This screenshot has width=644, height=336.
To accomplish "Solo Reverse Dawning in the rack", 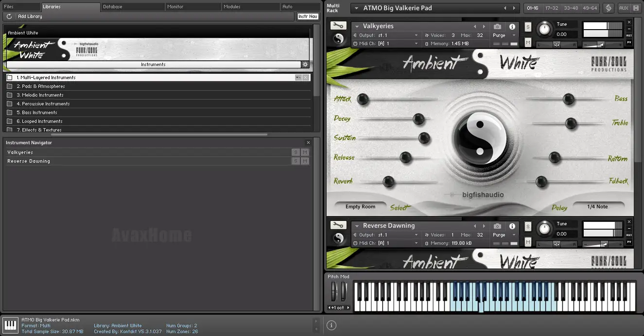I will point(528,227).
